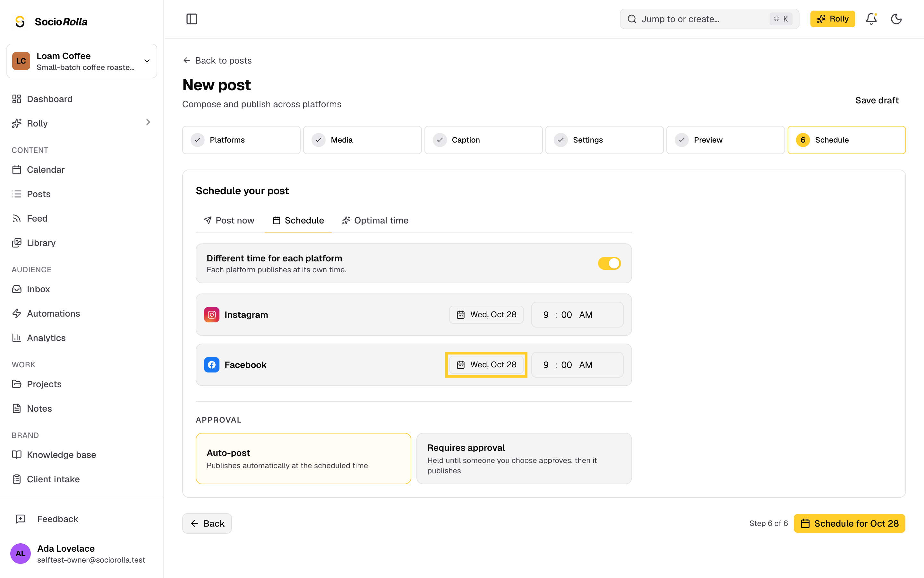Open the Feed page
Screen dimensions: 924x578
[x=82, y=218]
